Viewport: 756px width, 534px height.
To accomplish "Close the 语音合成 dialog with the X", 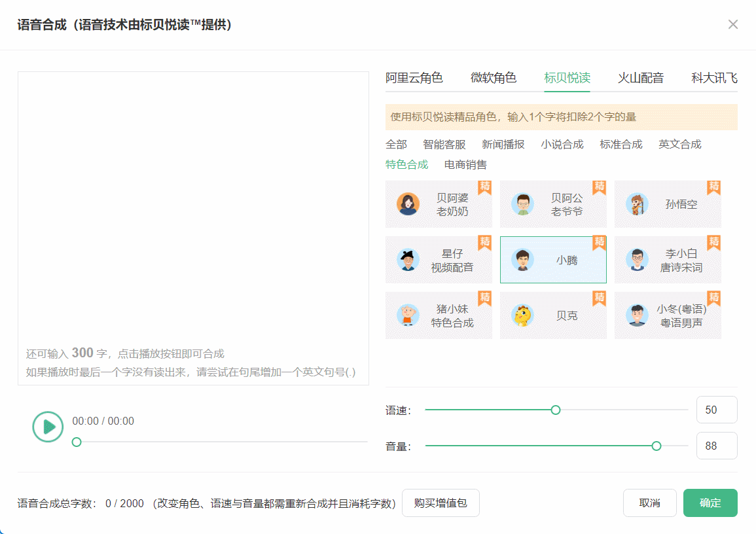I will (733, 25).
